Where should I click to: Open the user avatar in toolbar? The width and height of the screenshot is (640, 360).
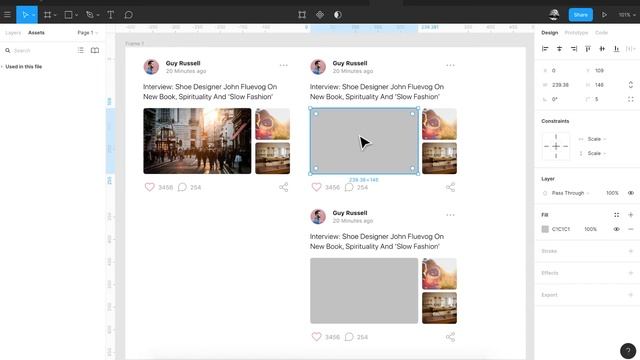pos(554,15)
